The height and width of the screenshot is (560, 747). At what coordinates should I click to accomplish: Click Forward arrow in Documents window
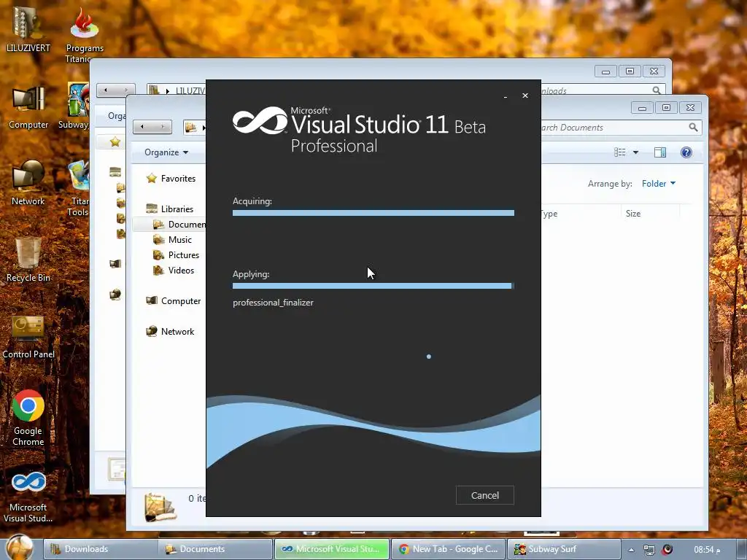(x=163, y=127)
